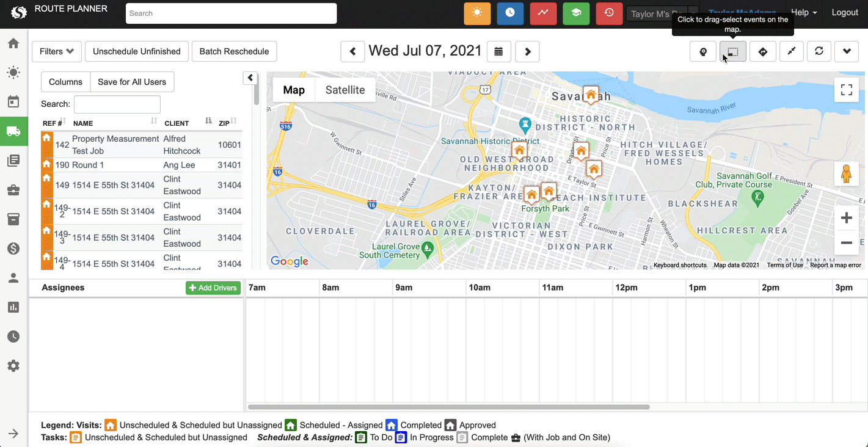Click the horizontal timeline scrollbar
Image resolution: width=868 pixels, height=447 pixels.
click(449, 407)
